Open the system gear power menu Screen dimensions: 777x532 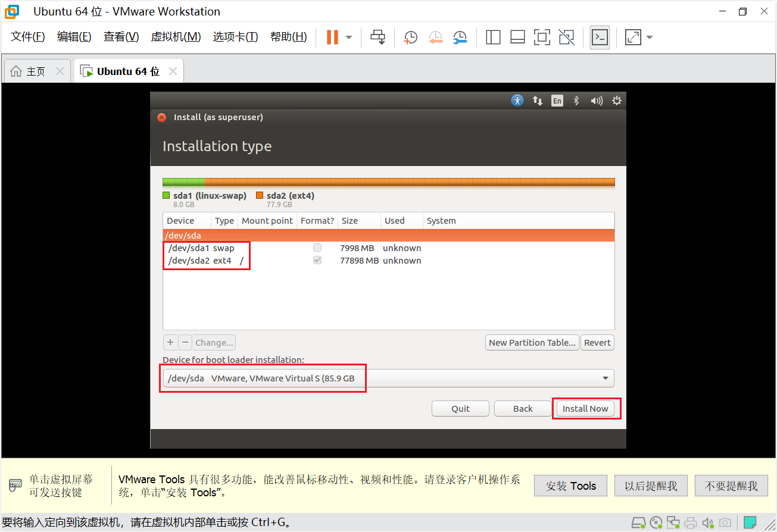pyautogui.click(x=617, y=101)
